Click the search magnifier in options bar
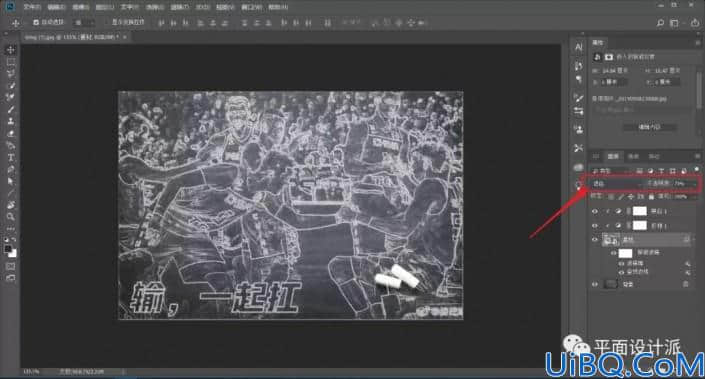This screenshot has height=379, width=705. click(x=660, y=23)
